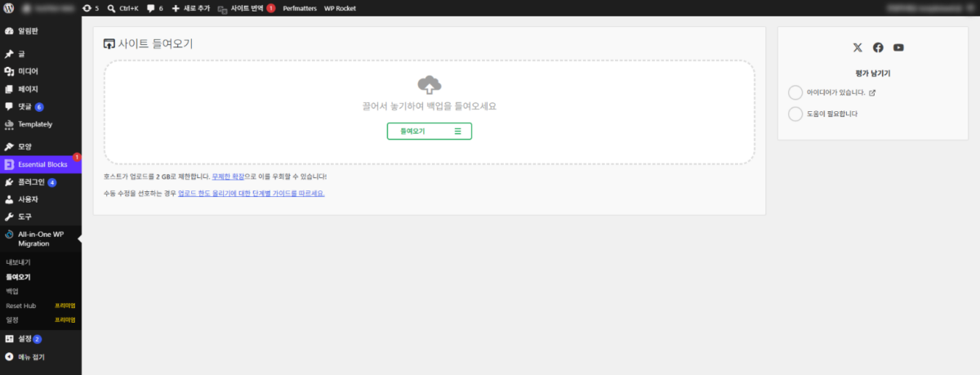
Task: Open Essential Blocks menu
Action: tap(41, 164)
